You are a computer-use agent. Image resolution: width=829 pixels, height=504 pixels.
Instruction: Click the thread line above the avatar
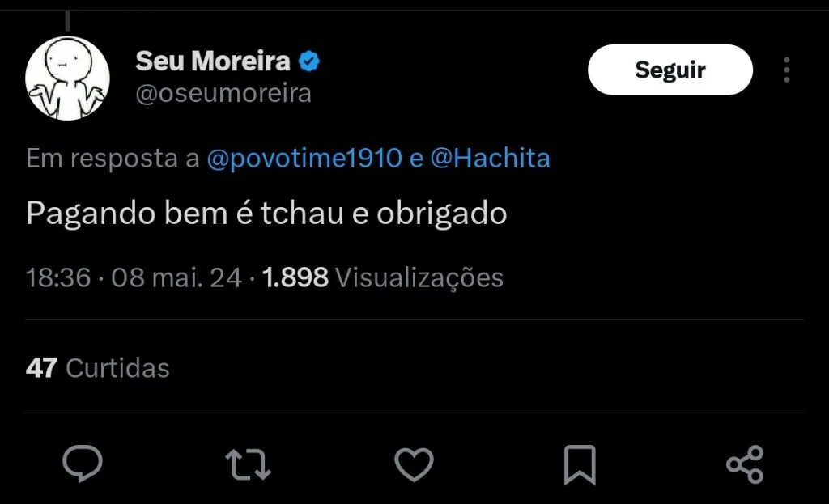68,19
